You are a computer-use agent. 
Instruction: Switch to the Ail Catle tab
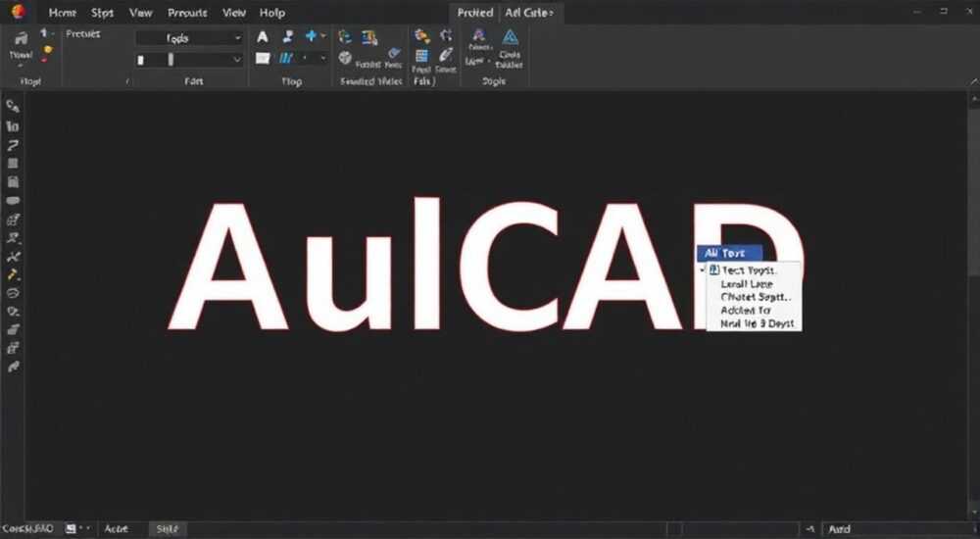pos(529,13)
